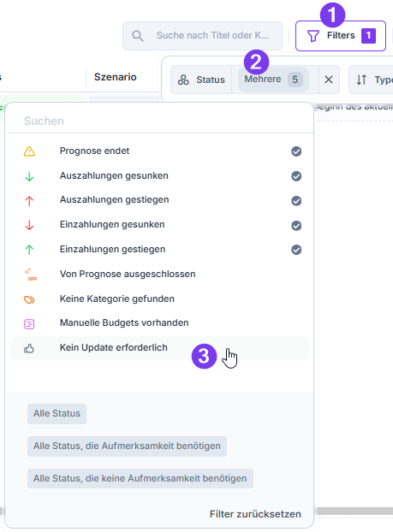
Task: Select Kein Update erforderlich option
Action: click(159, 348)
